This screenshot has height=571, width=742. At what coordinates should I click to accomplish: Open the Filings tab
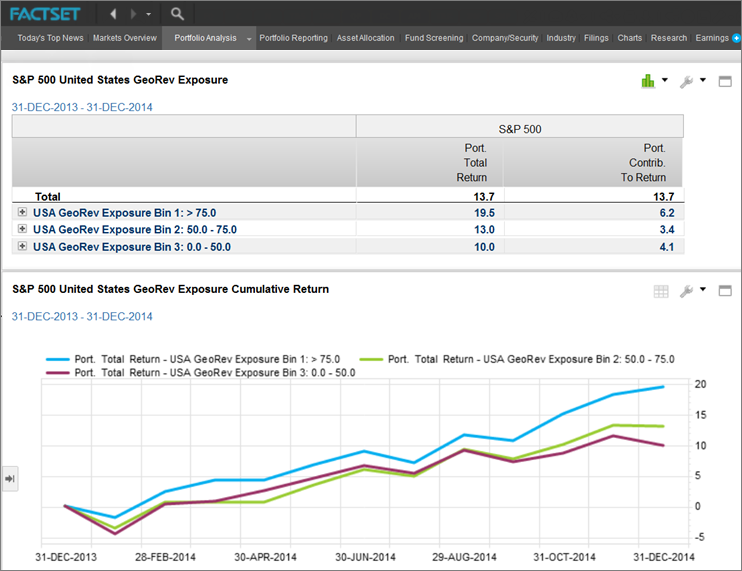coord(596,38)
